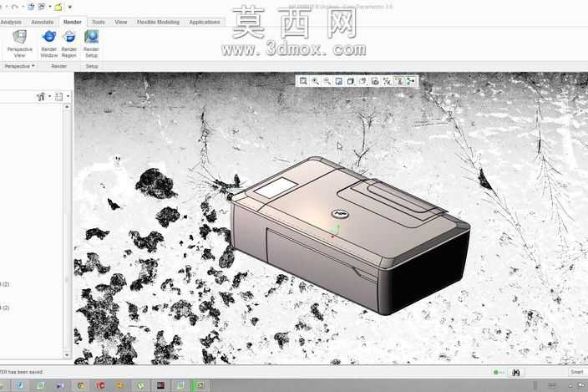The width and height of the screenshot is (588, 392).
Task: Click the Windows switcher icon
Action: pyautogui.click(x=42, y=7)
